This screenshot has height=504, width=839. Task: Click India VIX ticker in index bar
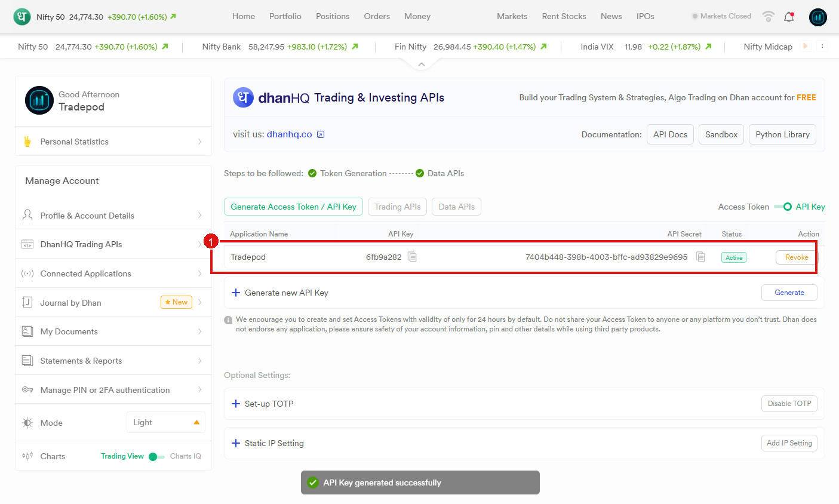click(x=646, y=47)
